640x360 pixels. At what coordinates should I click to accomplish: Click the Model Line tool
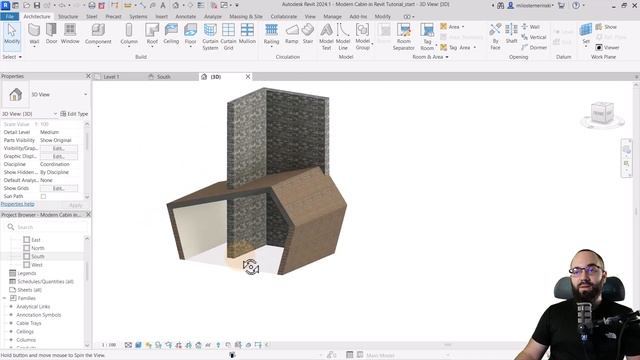point(343,37)
